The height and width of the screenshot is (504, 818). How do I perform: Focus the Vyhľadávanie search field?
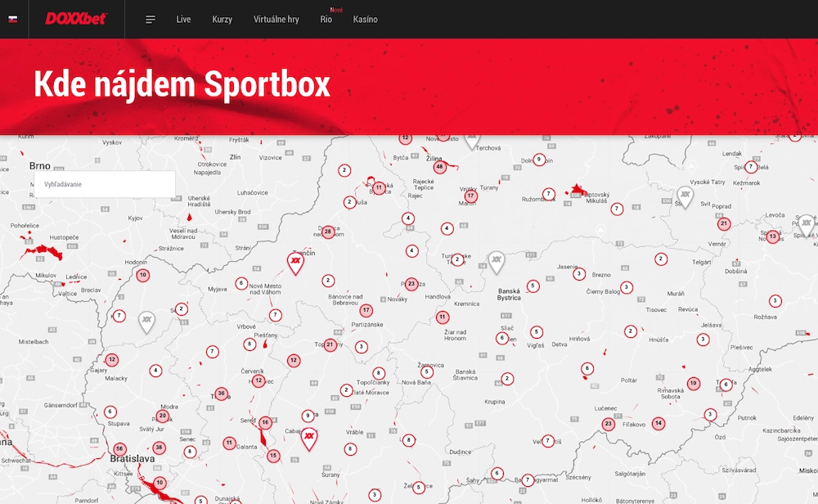[x=105, y=184]
